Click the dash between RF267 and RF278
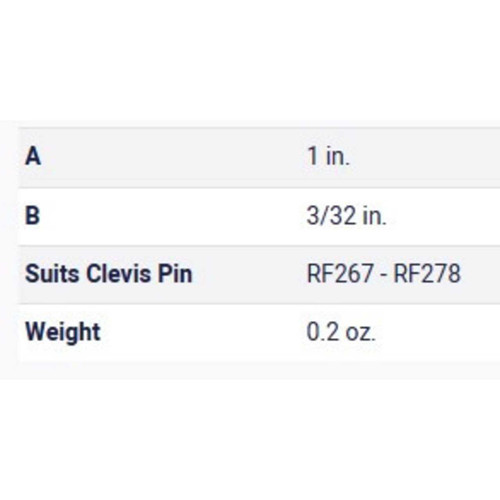This screenshot has height=500, width=500. click(x=383, y=275)
